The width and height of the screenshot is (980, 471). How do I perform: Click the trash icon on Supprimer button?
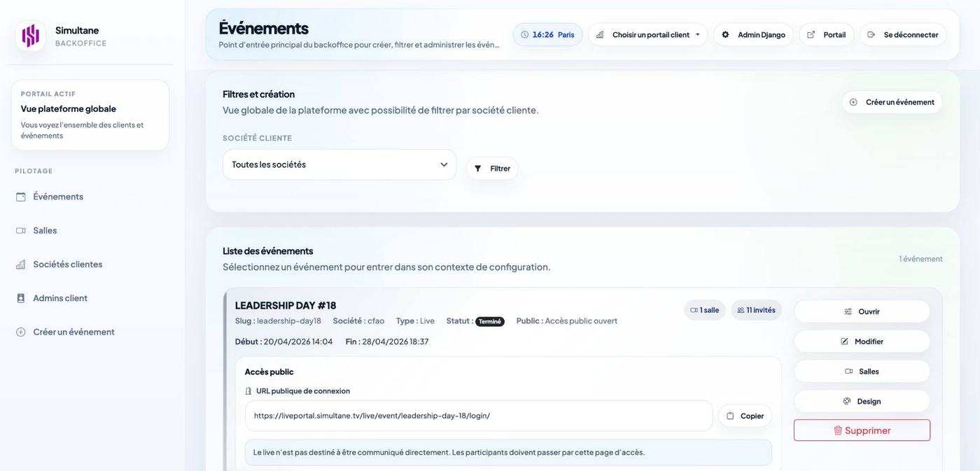pos(838,430)
